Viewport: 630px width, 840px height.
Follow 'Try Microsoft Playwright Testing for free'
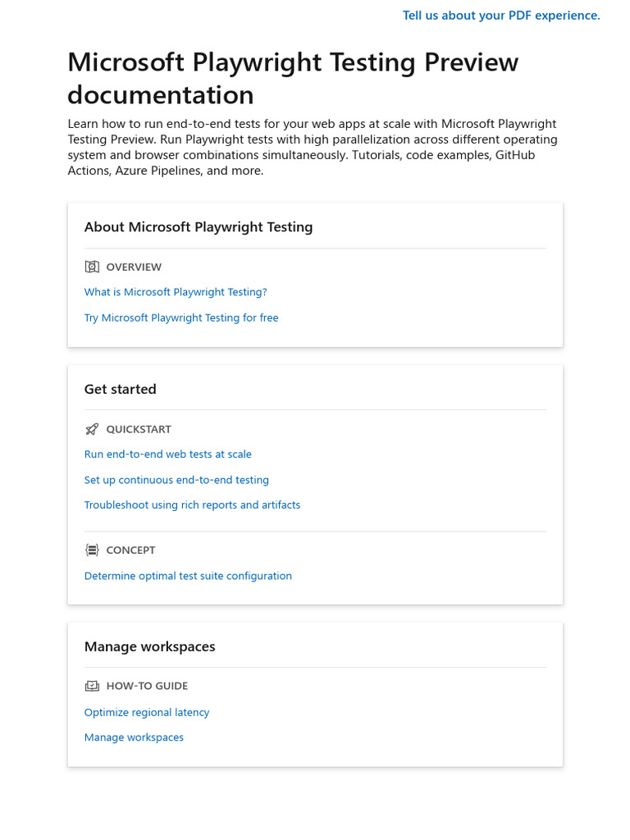[181, 317]
